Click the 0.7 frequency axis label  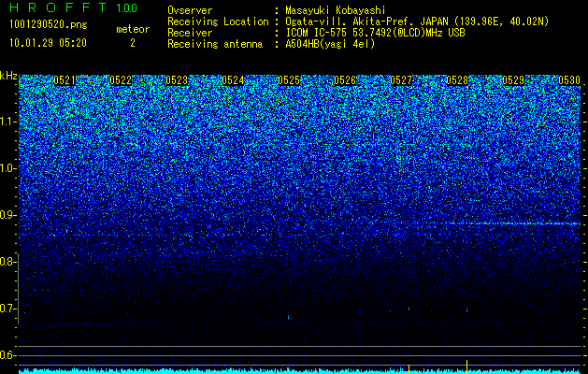pos(8,309)
